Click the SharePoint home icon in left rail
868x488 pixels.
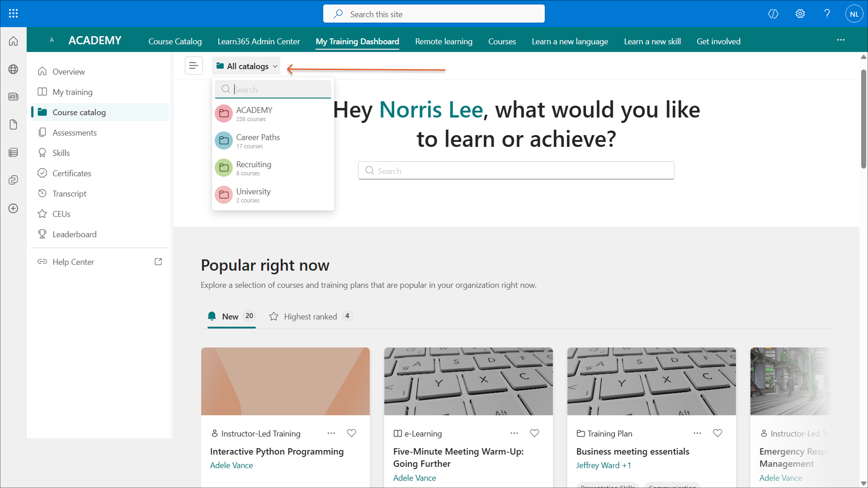[x=13, y=41]
